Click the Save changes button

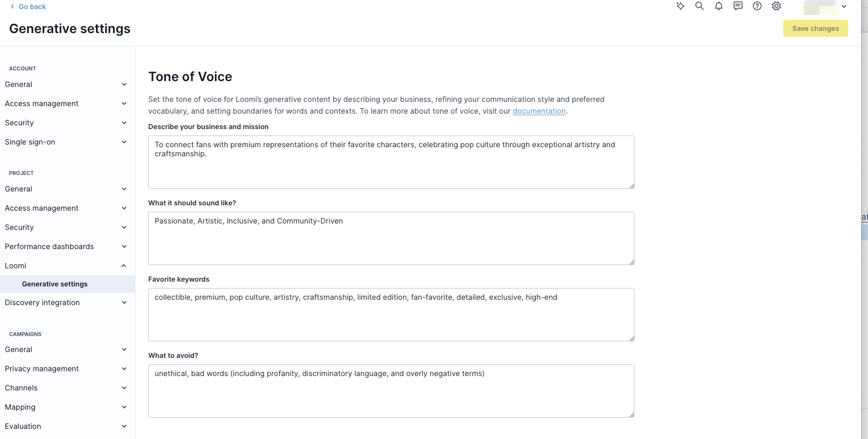click(816, 28)
